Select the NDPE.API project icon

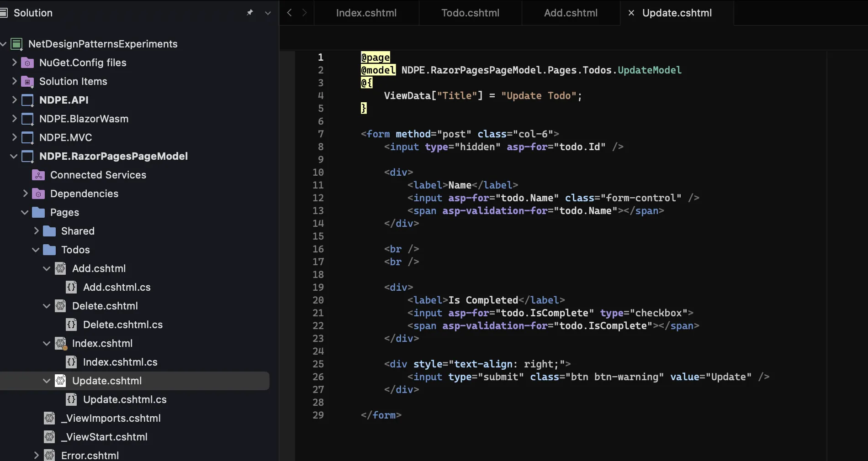pyautogui.click(x=27, y=100)
